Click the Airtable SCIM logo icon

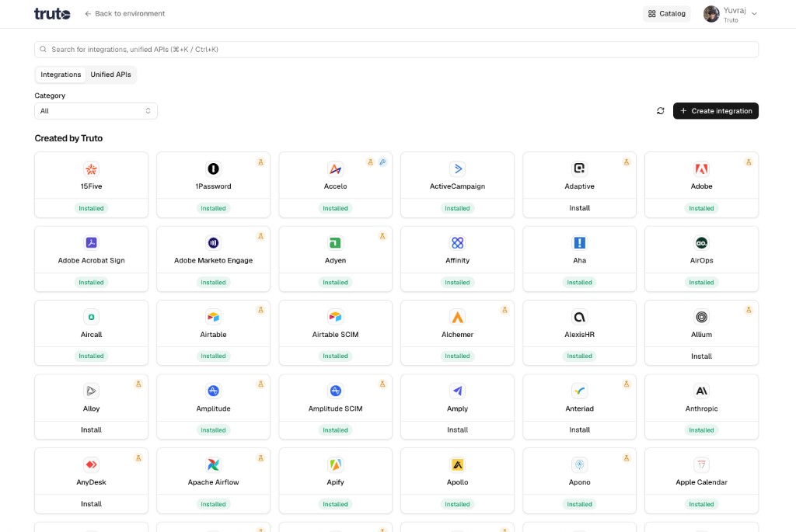pos(336,317)
